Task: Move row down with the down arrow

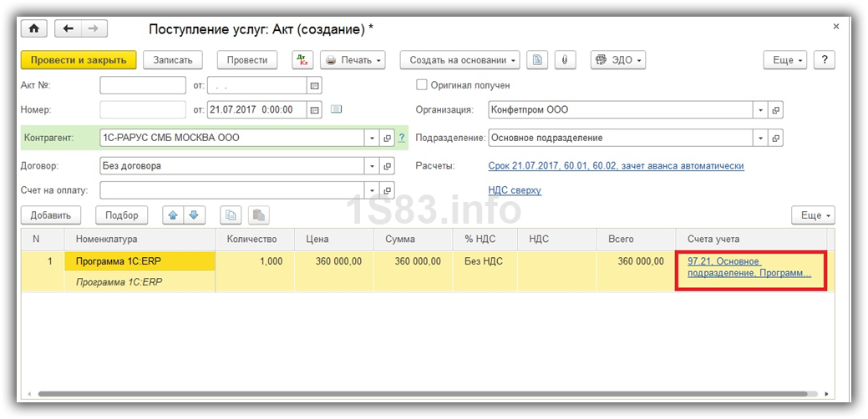Action: point(193,215)
